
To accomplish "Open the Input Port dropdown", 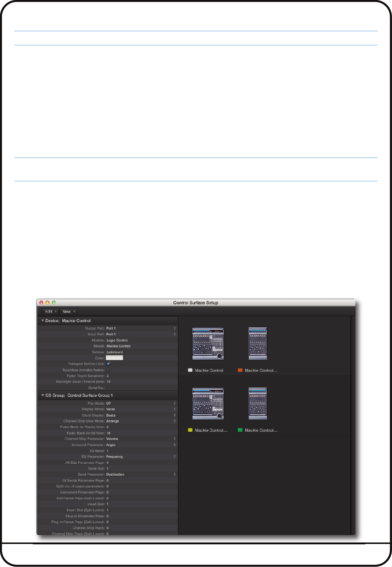I will [175, 334].
